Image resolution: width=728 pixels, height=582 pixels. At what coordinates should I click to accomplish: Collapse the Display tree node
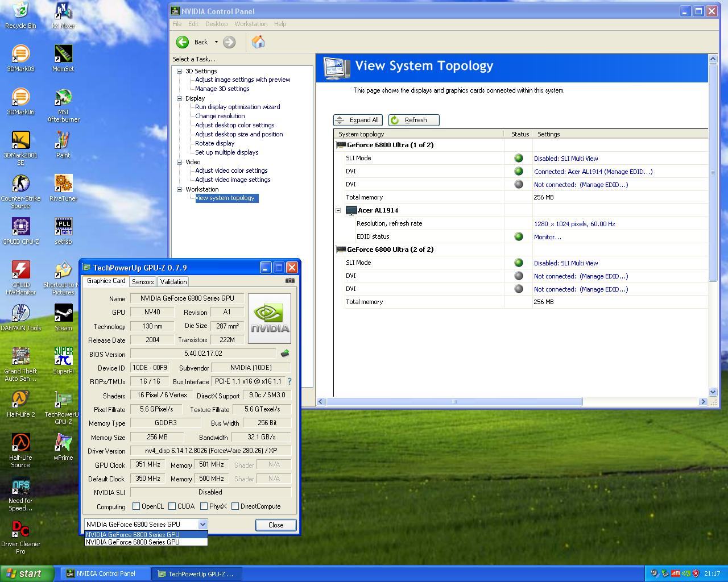[x=180, y=98]
